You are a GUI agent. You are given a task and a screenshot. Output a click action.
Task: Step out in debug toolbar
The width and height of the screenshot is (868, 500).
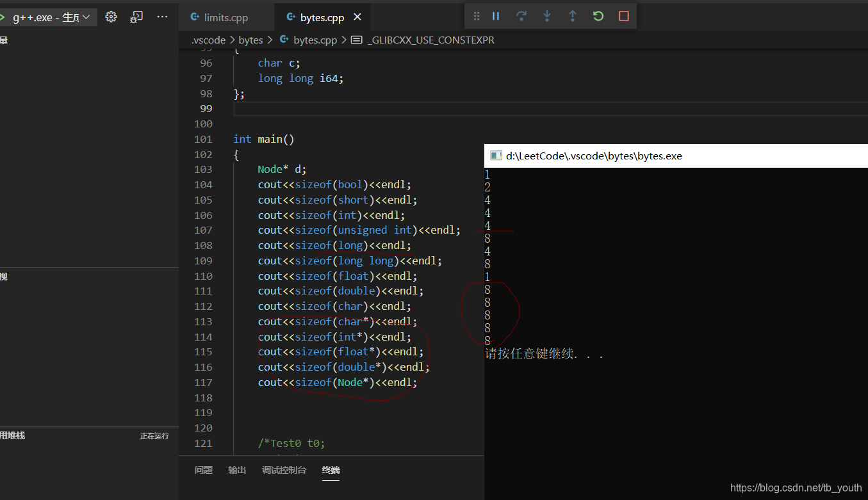pyautogui.click(x=573, y=16)
